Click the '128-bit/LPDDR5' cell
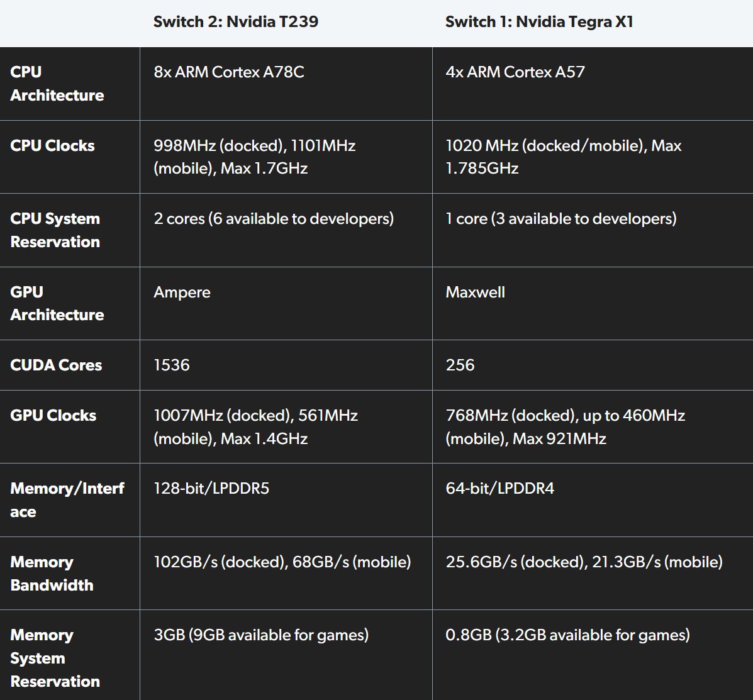Screen dimensions: 753x700 tap(211, 489)
